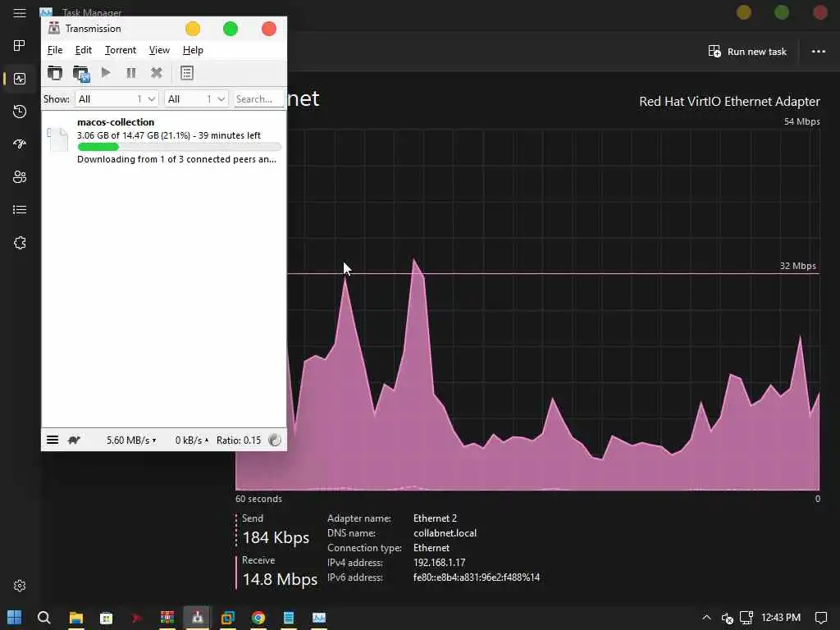Click the network tray icon
This screenshot has height=630, width=840.
[x=746, y=618]
